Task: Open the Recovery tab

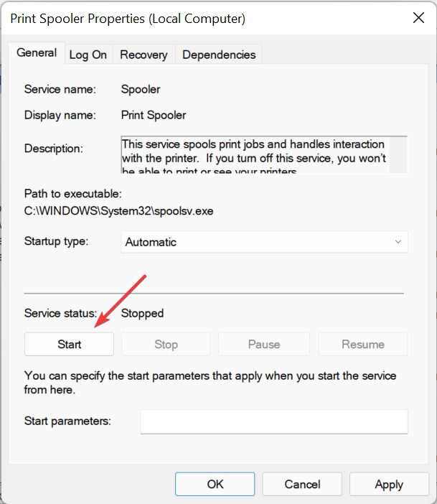Action: [x=144, y=55]
